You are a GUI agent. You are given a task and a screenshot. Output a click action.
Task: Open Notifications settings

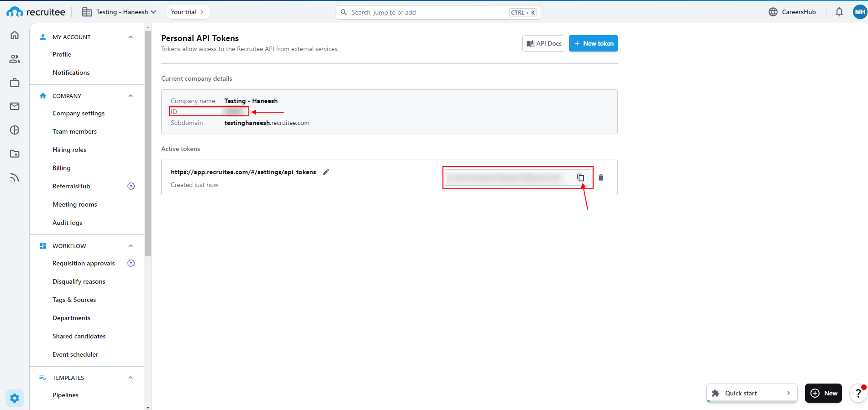[x=71, y=73]
